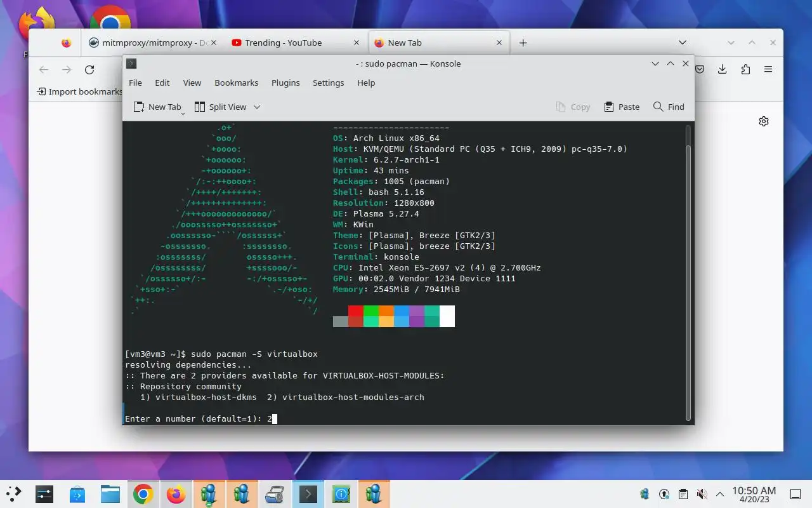Click the Firefox icon in the taskbar
Screen dimensions: 812x508
(176, 494)
